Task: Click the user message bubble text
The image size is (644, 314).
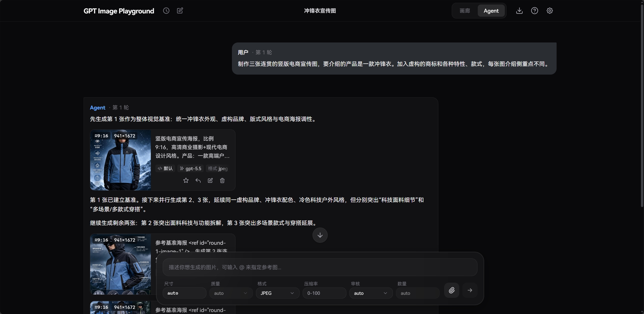Action: point(394,64)
